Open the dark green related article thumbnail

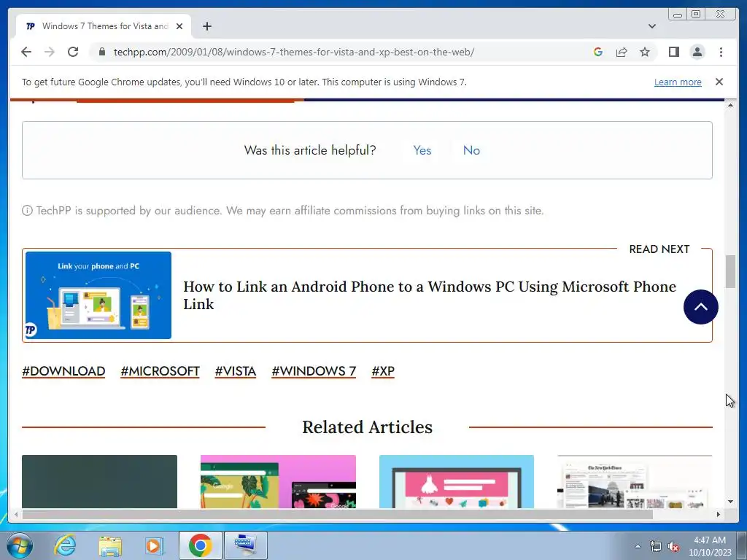point(99,481)
